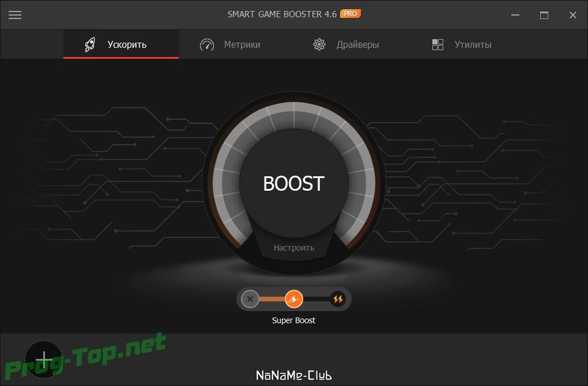
Task: Click the PRO badge in title bar
Action: (x=350, y=14)
